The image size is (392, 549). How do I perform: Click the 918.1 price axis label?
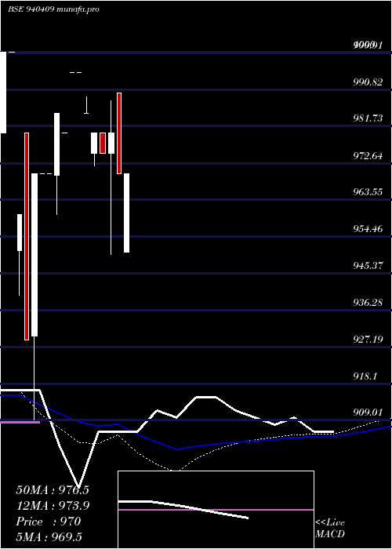365,376
